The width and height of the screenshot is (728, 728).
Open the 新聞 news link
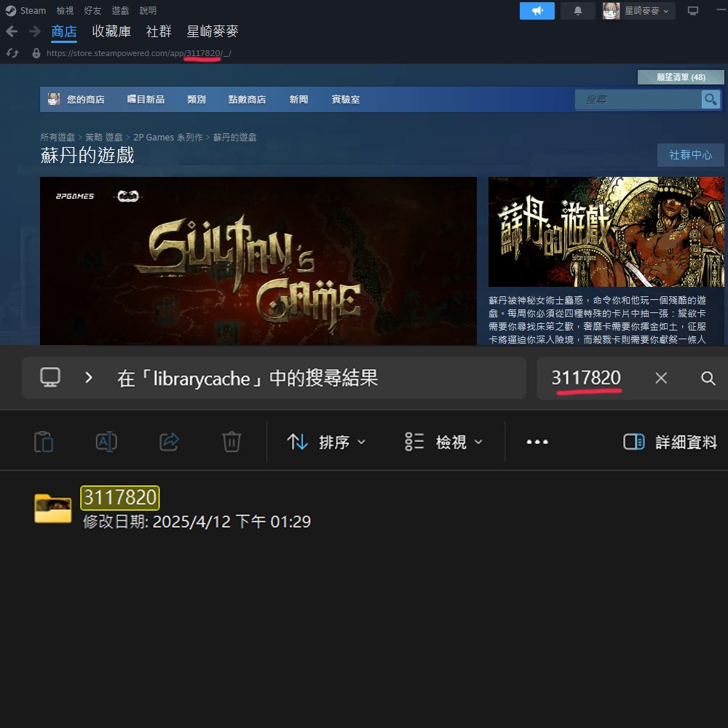(298, 99)
